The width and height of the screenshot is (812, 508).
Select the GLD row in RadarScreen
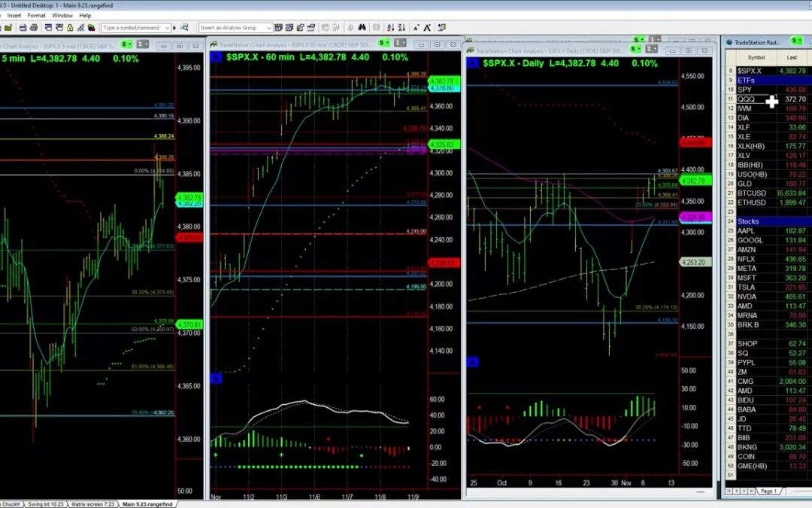(x=768, y=184)
